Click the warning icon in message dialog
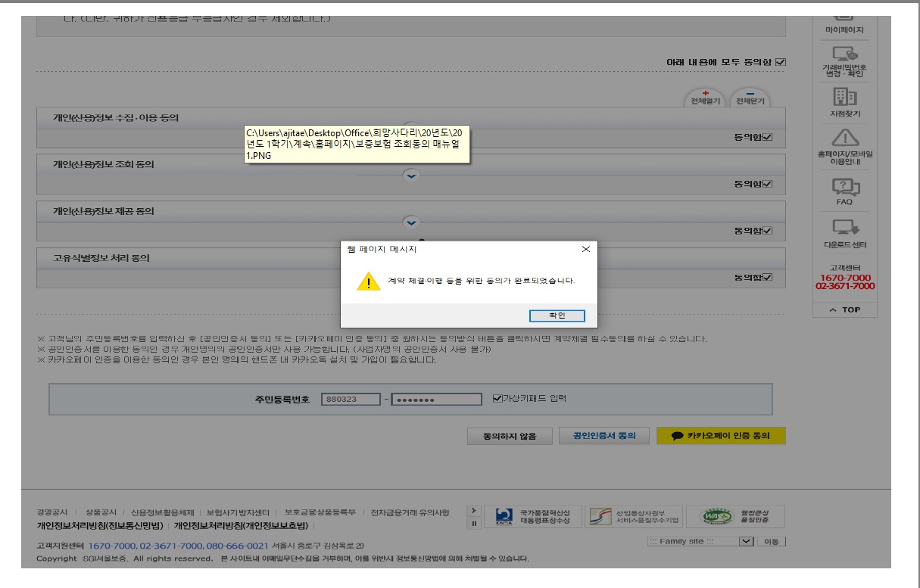This screenshot has width=920, height=588. click(x=369, y=282)
